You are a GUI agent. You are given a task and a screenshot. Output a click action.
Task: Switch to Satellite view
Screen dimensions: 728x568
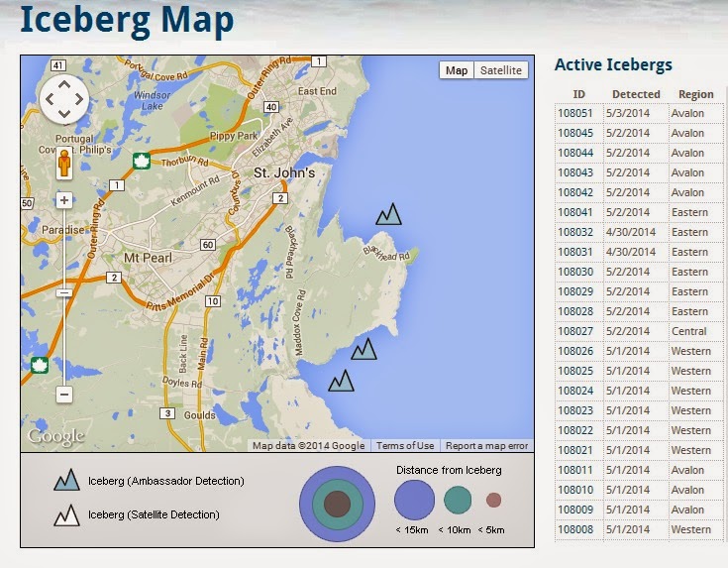[501, 70]
